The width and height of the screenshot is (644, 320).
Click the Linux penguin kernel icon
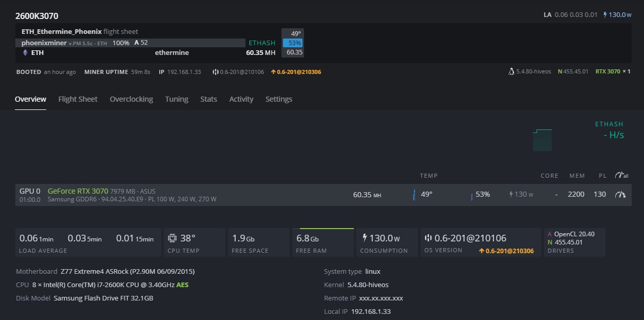tap(511, 71)
